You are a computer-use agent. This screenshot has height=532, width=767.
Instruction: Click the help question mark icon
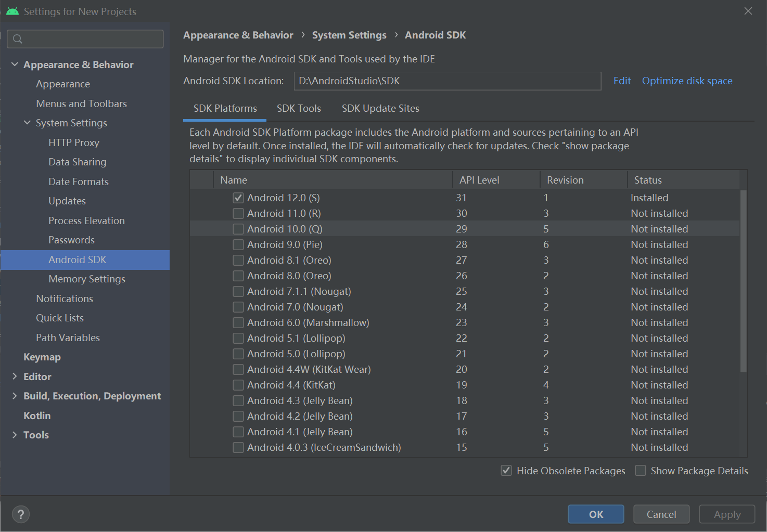(x=20, y=514)
